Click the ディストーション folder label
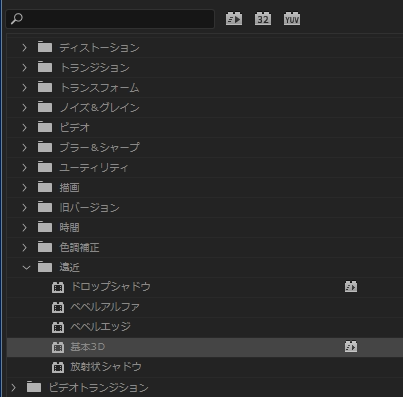 (x=99, y=48)
